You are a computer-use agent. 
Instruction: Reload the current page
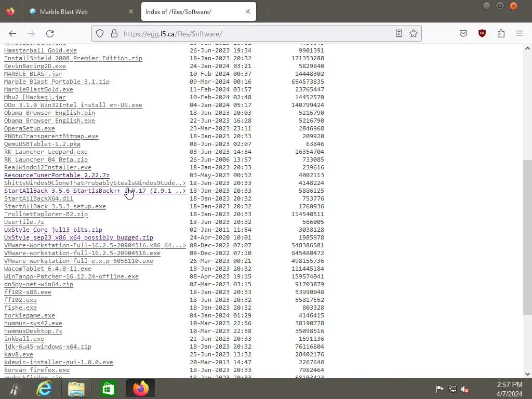tap(50, 34)
